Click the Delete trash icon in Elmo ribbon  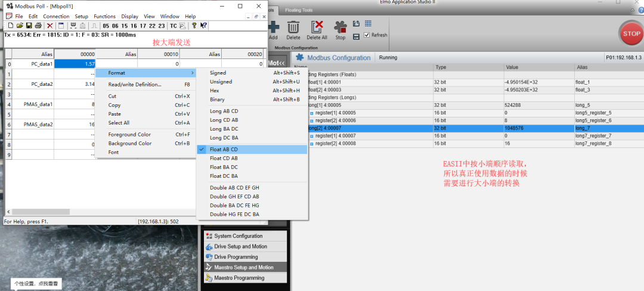(293, 27)
